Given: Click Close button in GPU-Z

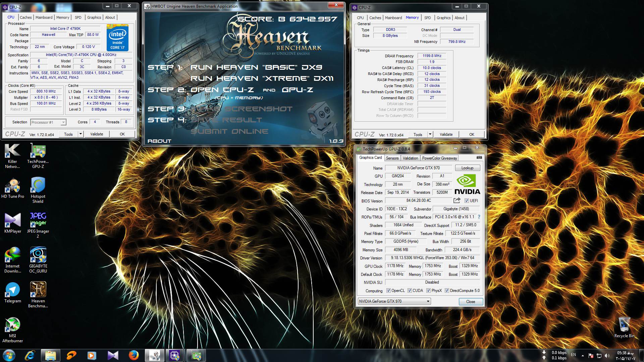Looking at the screenshot, I should tap(471, 302).
